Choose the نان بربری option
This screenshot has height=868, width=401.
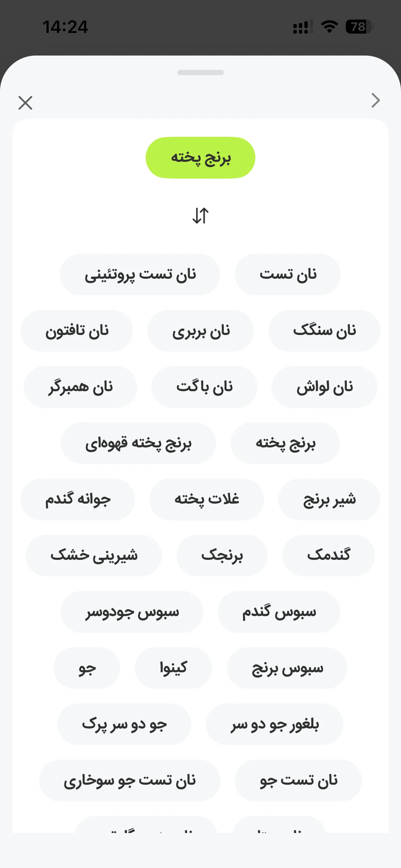click(200, 330)
